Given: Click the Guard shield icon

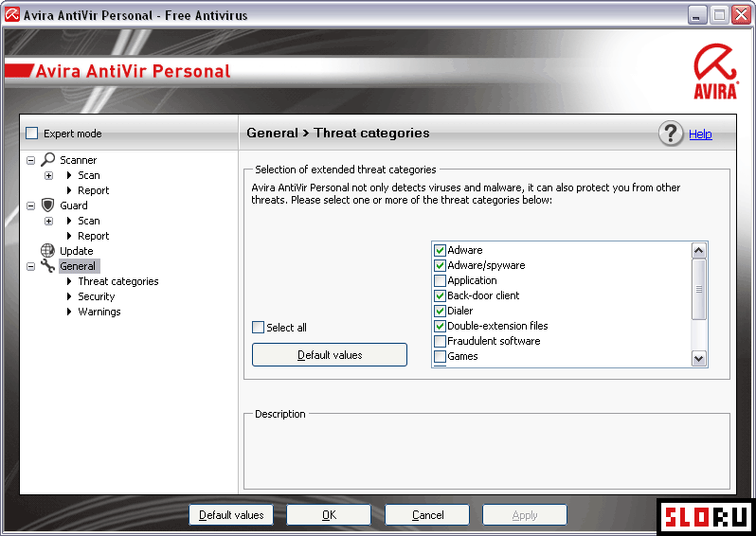Looking at the screenshot, I should (x=47, y=205).
